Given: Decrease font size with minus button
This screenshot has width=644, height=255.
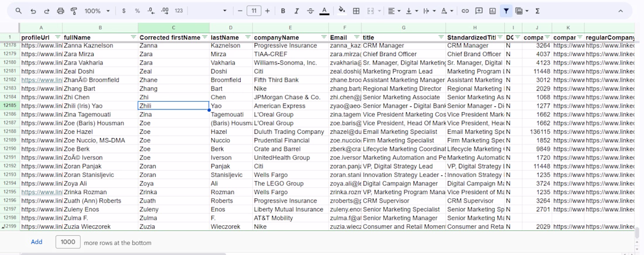Looking at the screenshot, I should 240,11.
